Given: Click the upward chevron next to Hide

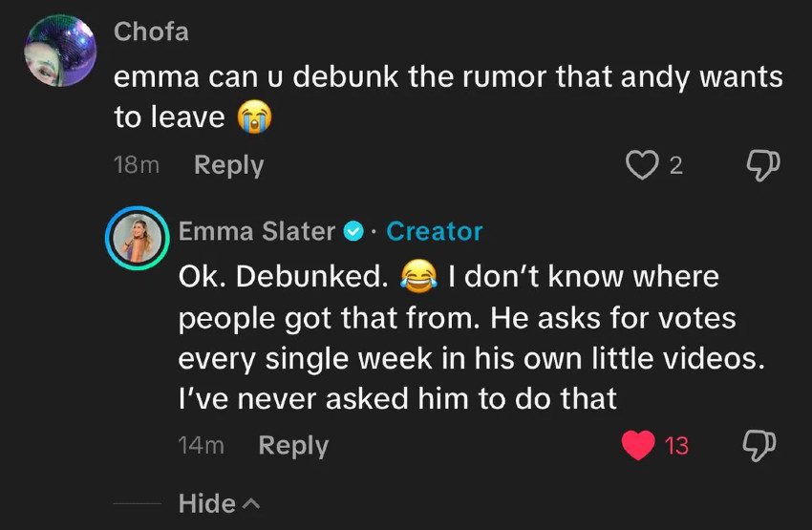Looking at the screenshot, I should 251,503.
